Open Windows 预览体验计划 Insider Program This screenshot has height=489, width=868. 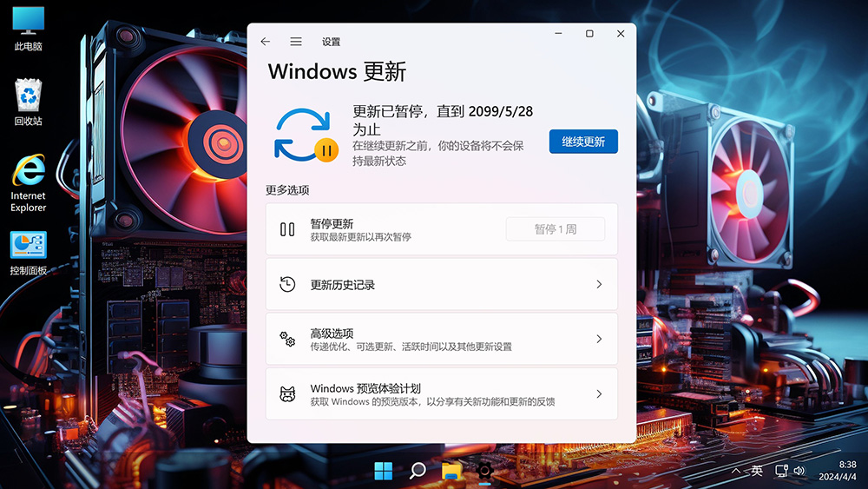(x=442, y=393)
